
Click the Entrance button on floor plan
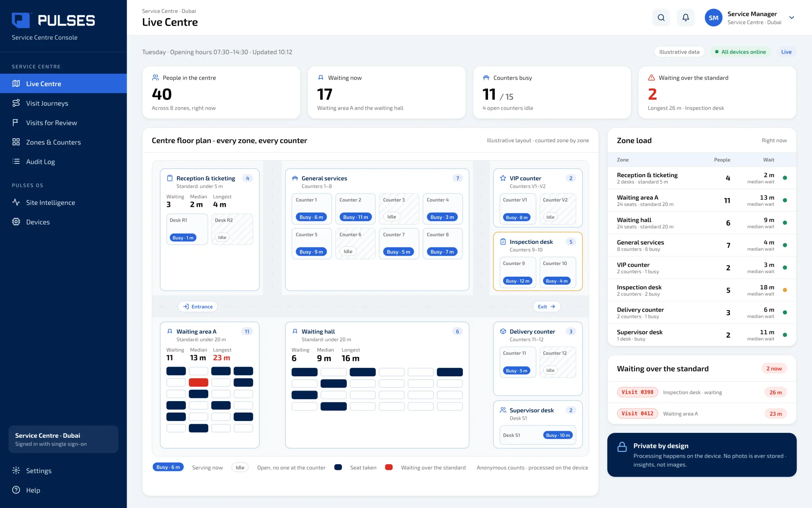pos(198,306)
